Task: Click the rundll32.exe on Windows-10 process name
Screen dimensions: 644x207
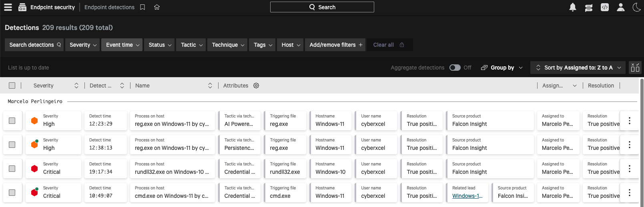Action: tap(172, 172)
